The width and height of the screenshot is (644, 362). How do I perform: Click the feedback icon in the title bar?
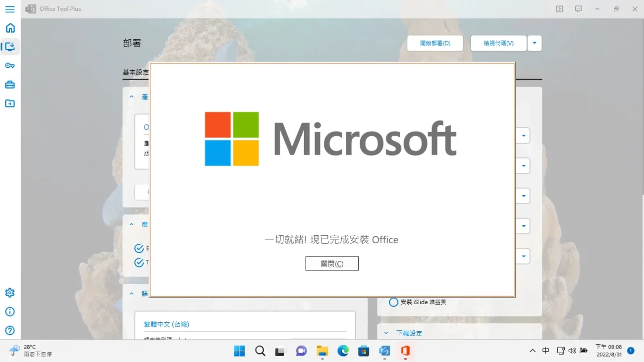click(x=578, y=8)
